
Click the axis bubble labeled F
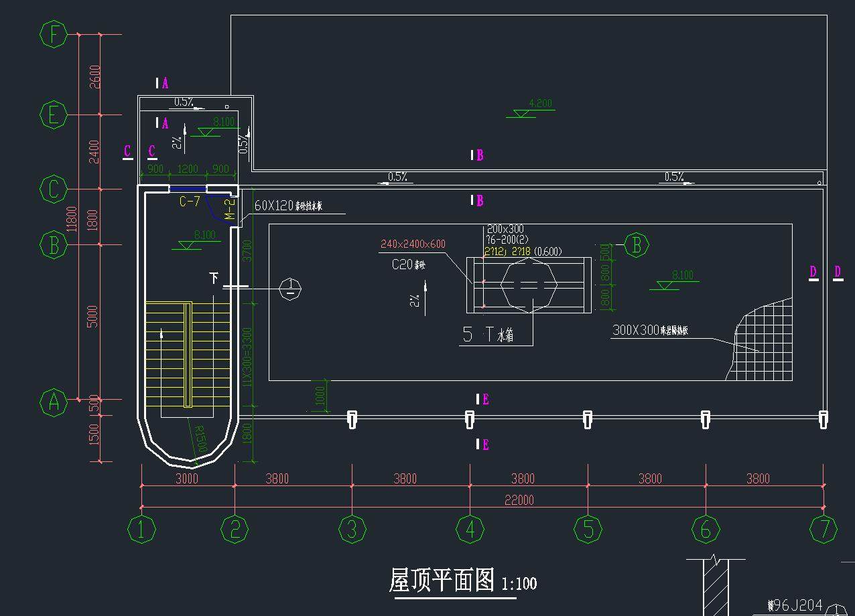(53, 34)
